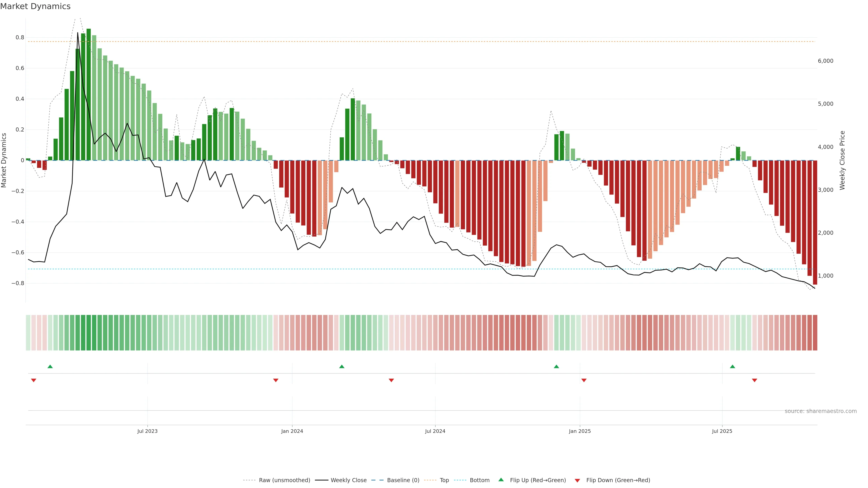Click the rightmost red flip-down marker
This screenshot has height=488, width=868.
tap(755, 380)
